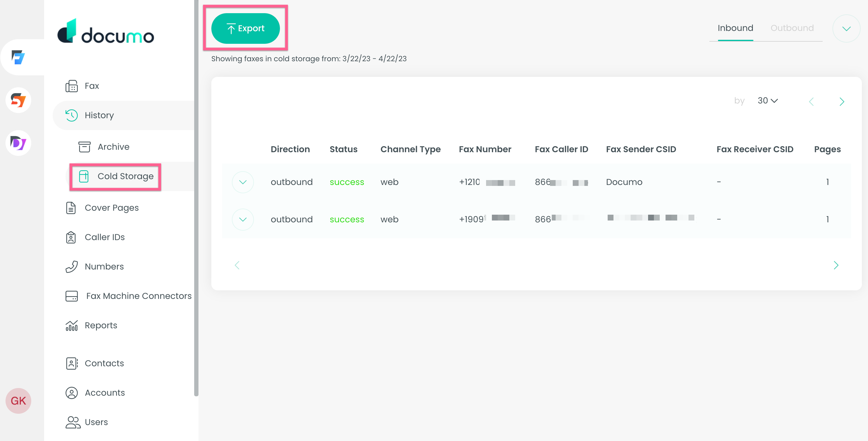Expand the second outbound fax row
This screenshot has height=441, width=868.
(243, 219)
